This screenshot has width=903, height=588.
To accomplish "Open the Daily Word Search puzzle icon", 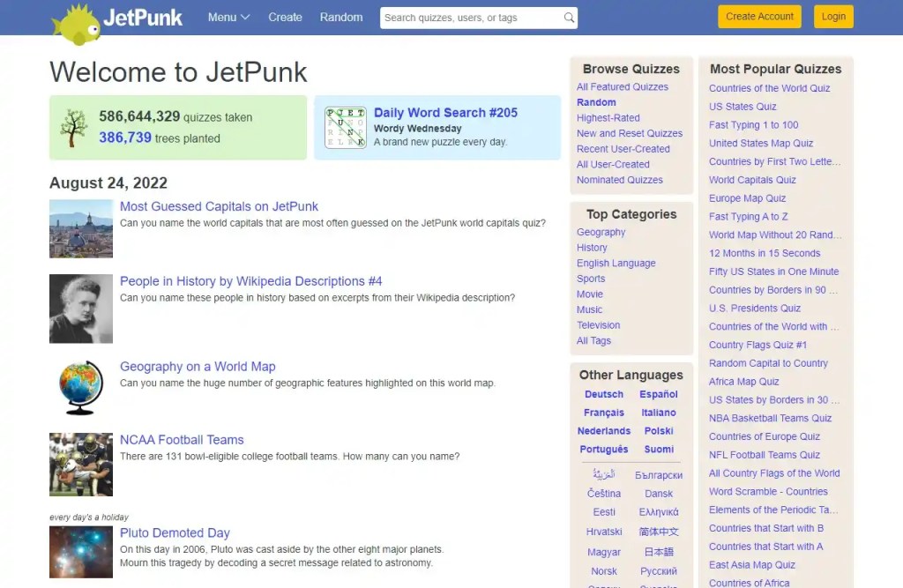I will click(x=346, y=127).
